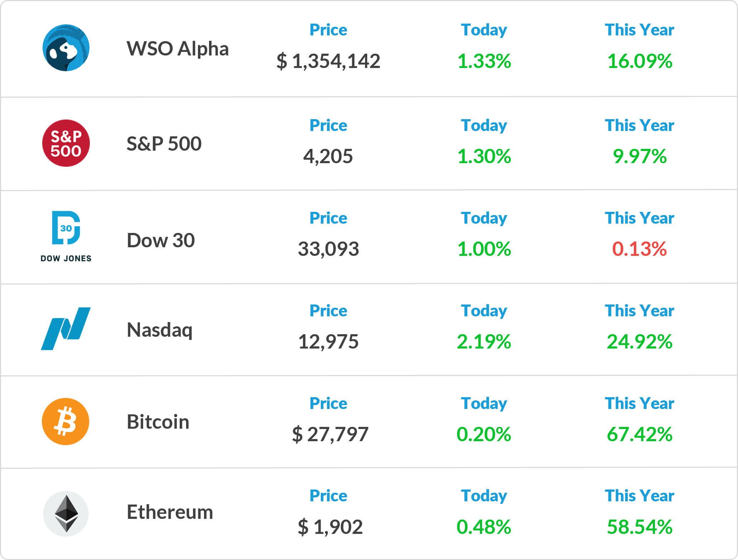Open the S&P 500 name label
738x560 pixels.
pos(164,143)
